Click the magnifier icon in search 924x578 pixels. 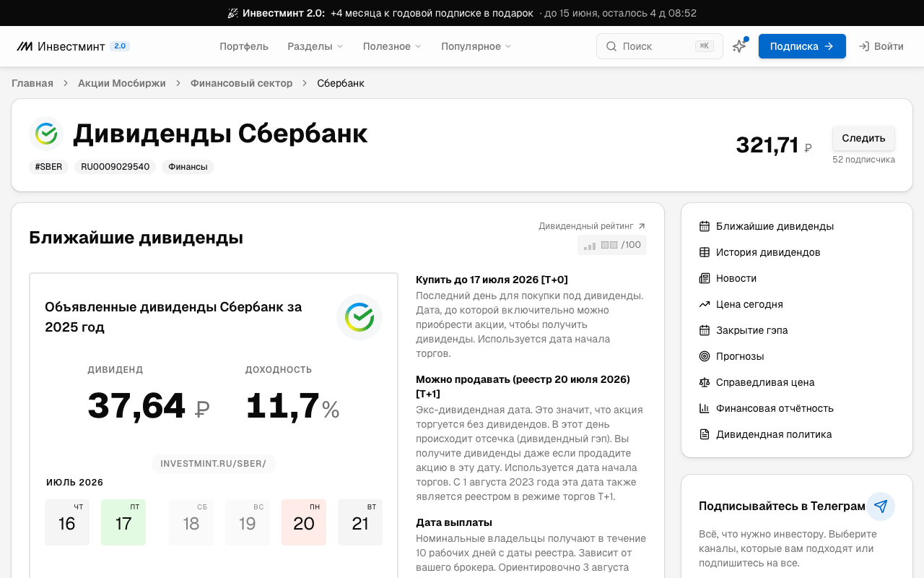click(611, 46)
